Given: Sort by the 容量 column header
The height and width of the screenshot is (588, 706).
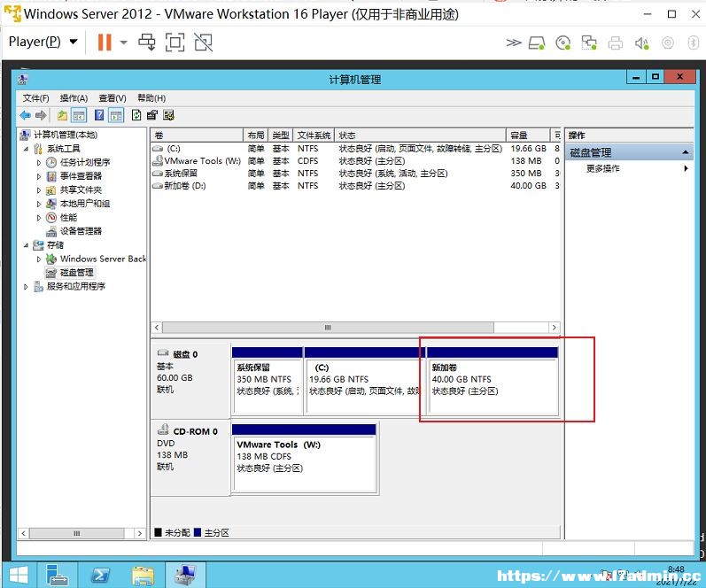Looking at the screenshot, I should (x=528, y=135).
